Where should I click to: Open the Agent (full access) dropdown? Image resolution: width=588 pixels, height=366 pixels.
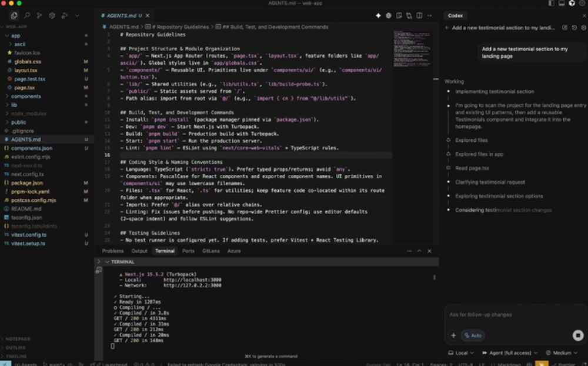pyautogui.click(x=509, y=352)
